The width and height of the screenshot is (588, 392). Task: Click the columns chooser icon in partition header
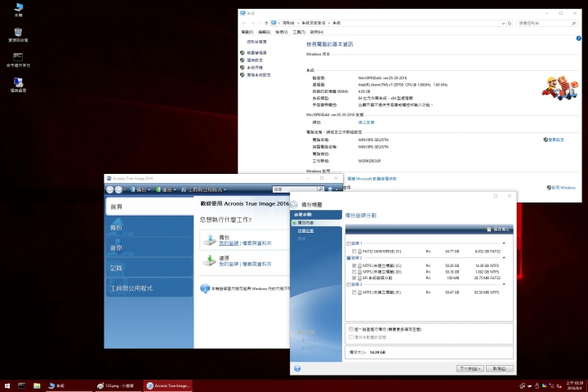[489, 229]
